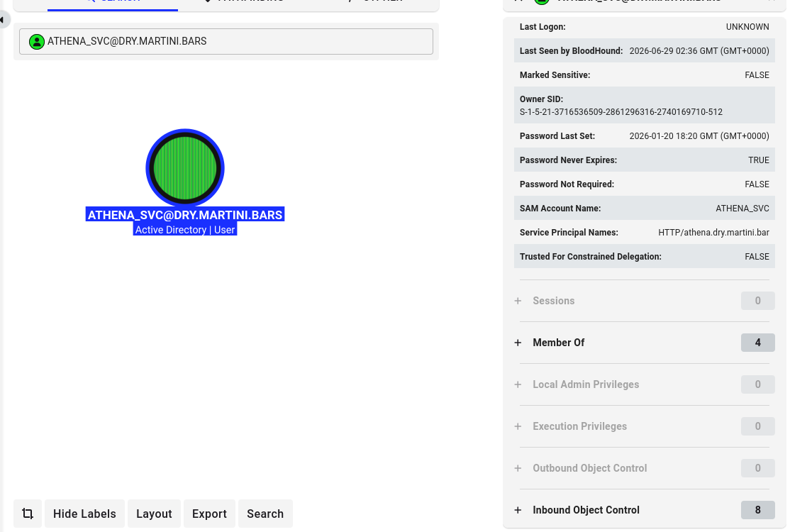This screenshot has width=790, height=532.
Task: Select the ATHENA_SVC user node in graph
Action: (185, 168)
